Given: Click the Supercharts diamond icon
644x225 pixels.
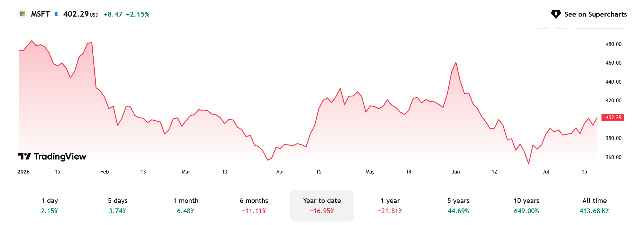Looking at the screenshot, I should coord(556,14).
